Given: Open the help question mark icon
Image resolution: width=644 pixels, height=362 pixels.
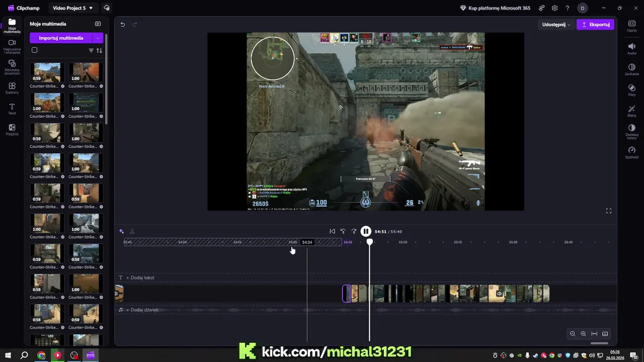Looking at the screenshot, I should click(x=568, y=8).
